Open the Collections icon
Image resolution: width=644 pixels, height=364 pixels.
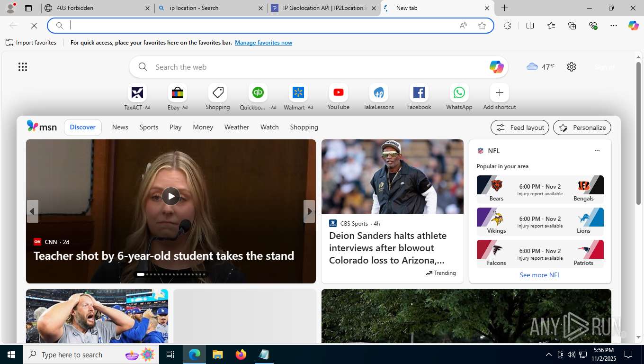[x=572, y=26]
